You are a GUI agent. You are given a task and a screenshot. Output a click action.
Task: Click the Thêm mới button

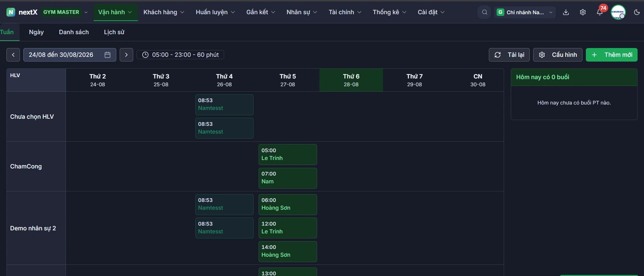(612, 55)
